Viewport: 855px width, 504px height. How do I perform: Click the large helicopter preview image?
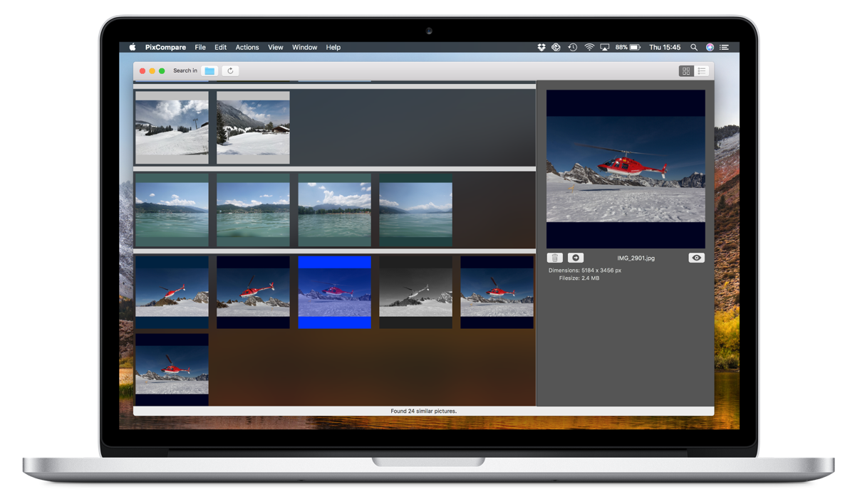pos(626,169)
